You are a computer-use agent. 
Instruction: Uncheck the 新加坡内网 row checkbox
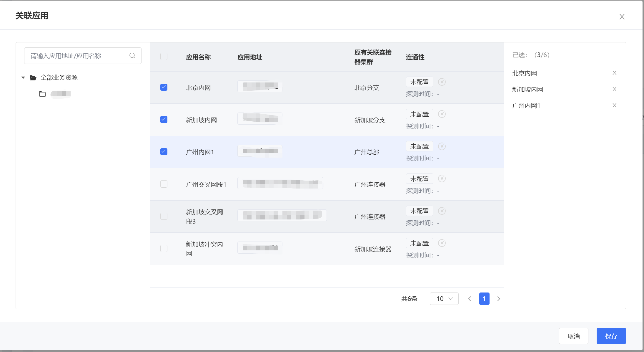(x=164, y=119)
